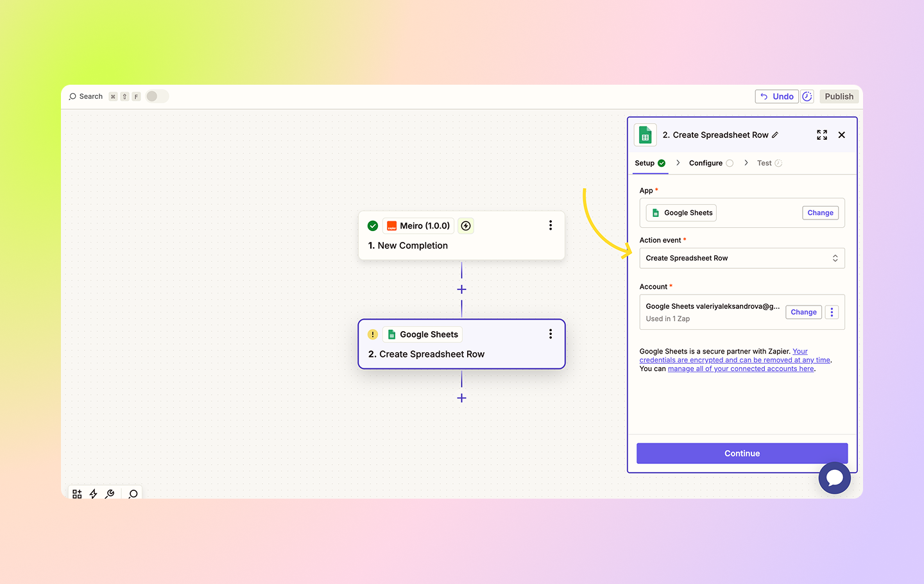This screenshot has height=584, width=924.
Task: Close the Create Spreadsheet Row panel
Action: tap(842, 135)
